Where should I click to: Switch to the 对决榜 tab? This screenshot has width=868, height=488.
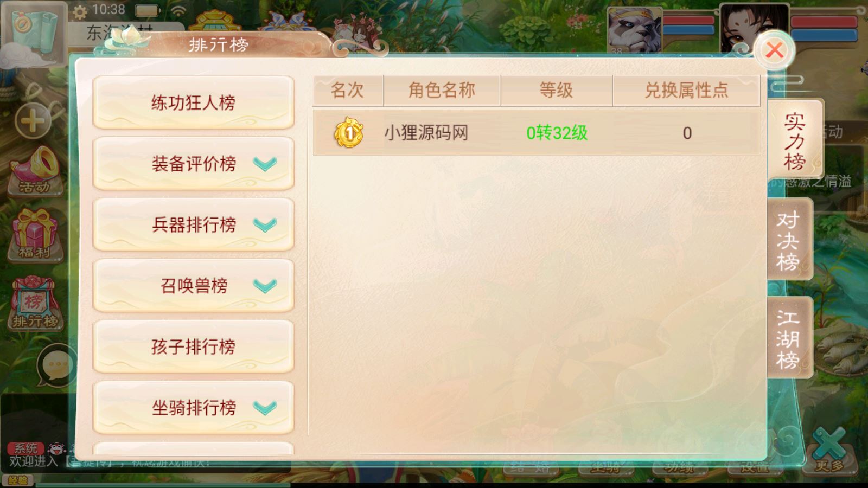pos(789,239)
